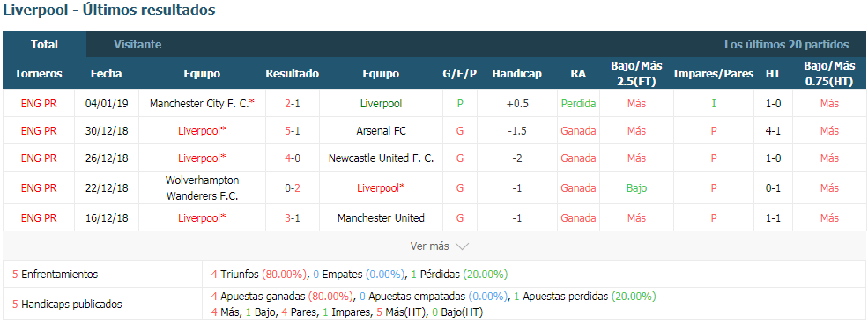Click the Resultado column header
868x323 pixels.
(x=293, y=74)
